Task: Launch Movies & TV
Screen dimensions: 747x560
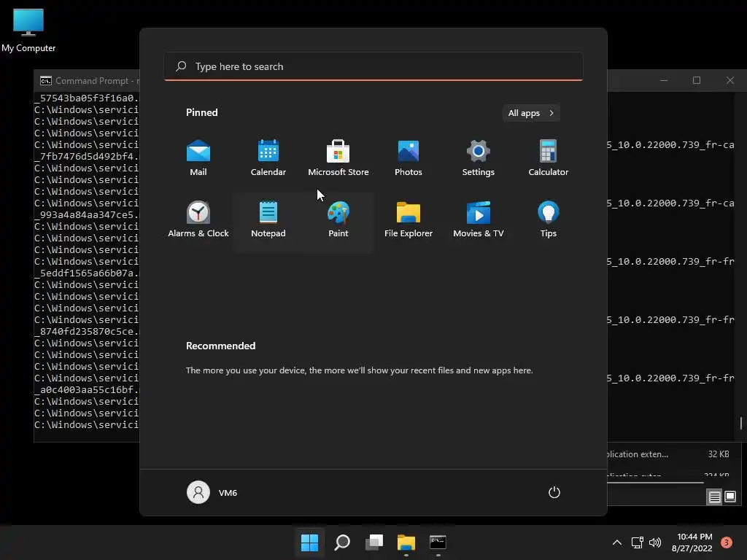Action: click(x=479, y=219)
